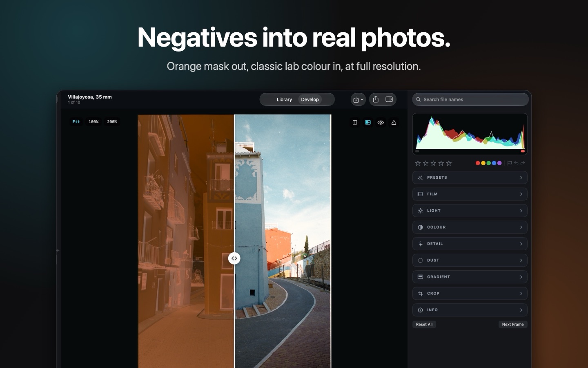Switch to the Library tab
588x368 pixels.
(284, 99)
